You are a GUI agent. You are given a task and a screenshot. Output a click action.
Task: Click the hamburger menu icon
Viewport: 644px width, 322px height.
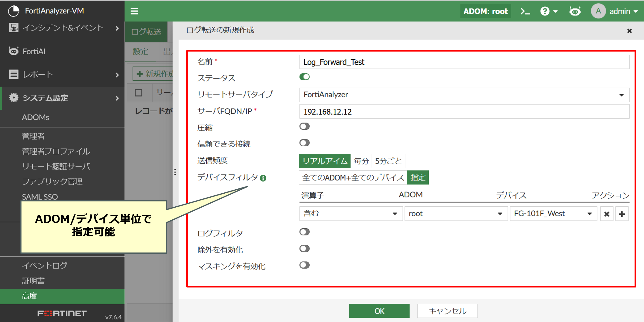point(134,11)
